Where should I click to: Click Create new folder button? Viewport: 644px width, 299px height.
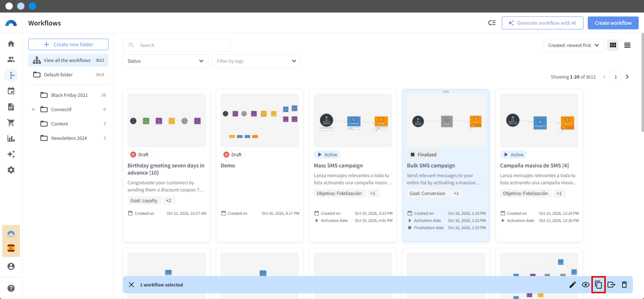click(x=68, y=44)
